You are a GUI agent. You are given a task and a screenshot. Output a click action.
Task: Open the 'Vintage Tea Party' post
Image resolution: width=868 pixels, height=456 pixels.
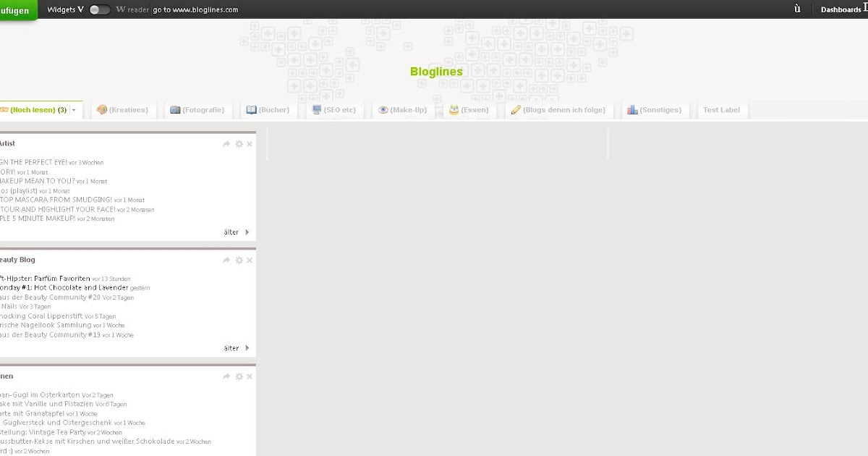(x=43, y=432)
